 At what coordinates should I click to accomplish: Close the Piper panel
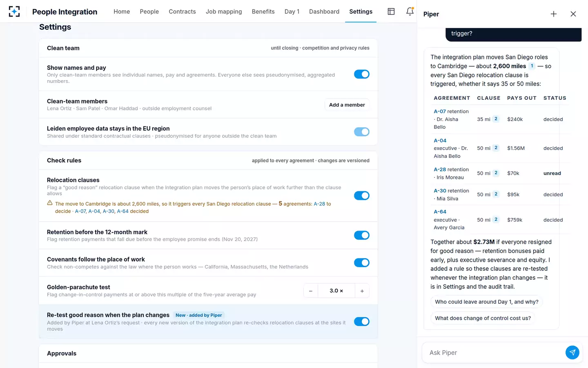[573, 14]
